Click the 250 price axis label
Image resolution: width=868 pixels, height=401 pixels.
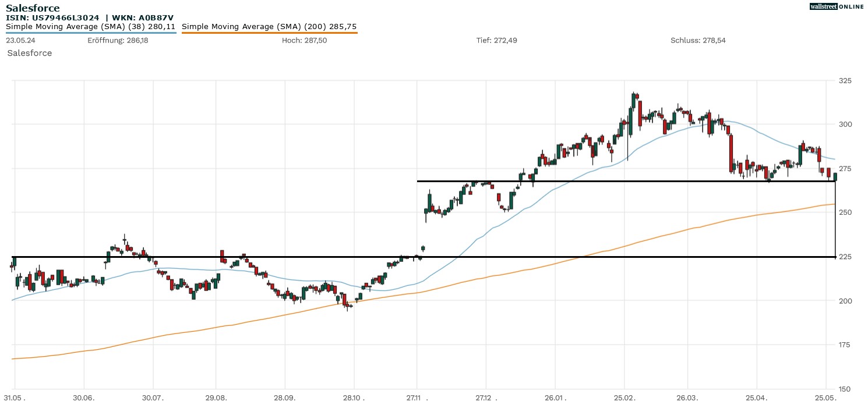(x=845, y=212)
